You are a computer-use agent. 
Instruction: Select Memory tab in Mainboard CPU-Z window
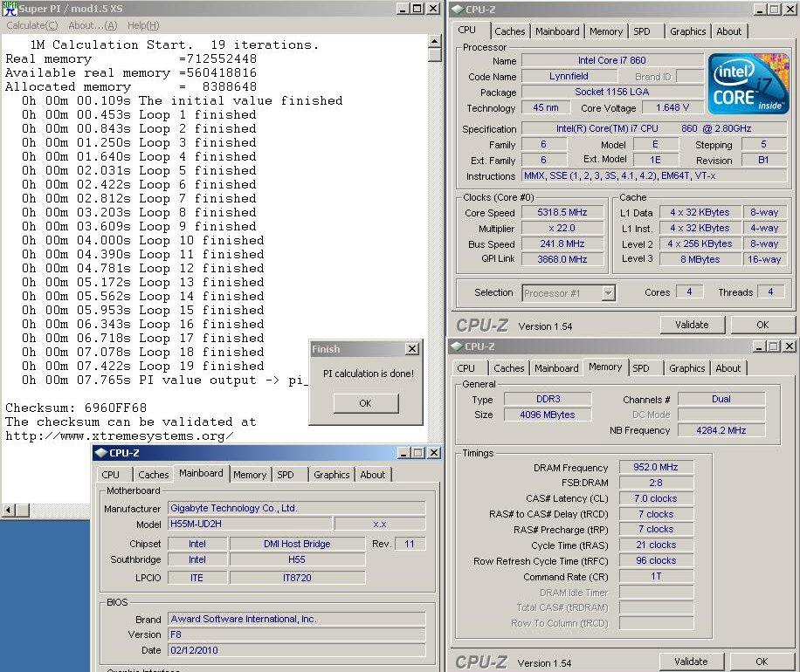(250, 475)
